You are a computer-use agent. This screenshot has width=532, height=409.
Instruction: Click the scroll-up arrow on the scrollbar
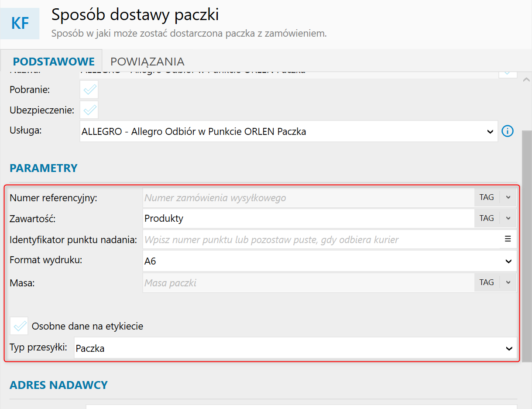point(526,80)
